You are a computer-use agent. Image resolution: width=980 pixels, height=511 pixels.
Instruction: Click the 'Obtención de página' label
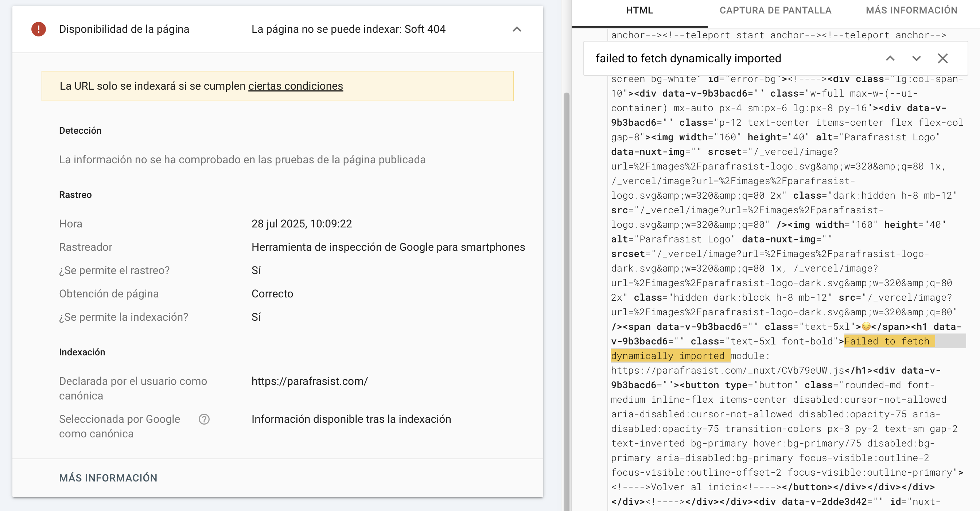pos(109,293)
